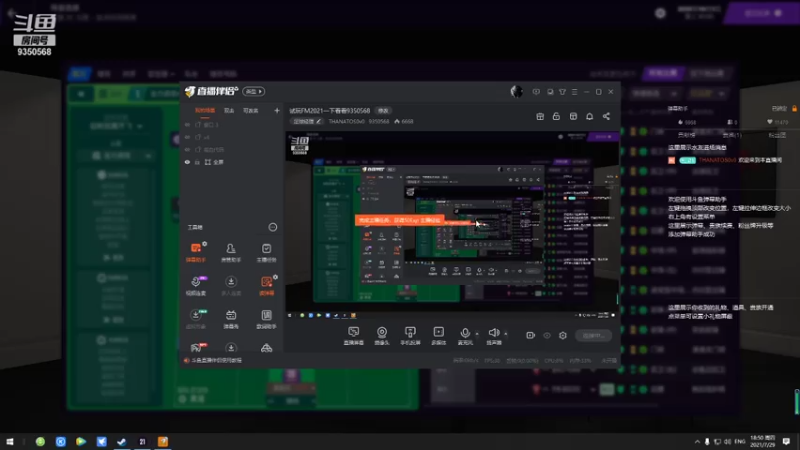Toggle the lock on the third source row
The height and width of the screenshot is (450, 800).
[x=197, y=149]
